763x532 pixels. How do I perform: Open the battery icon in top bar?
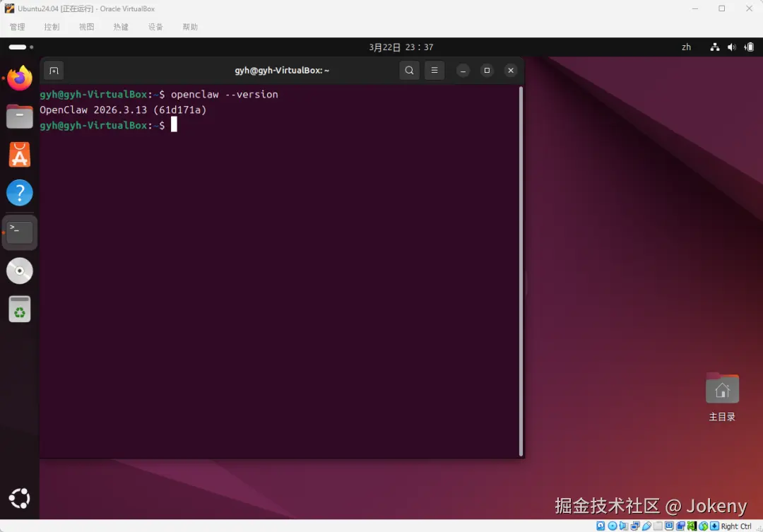tap(749, 47)
